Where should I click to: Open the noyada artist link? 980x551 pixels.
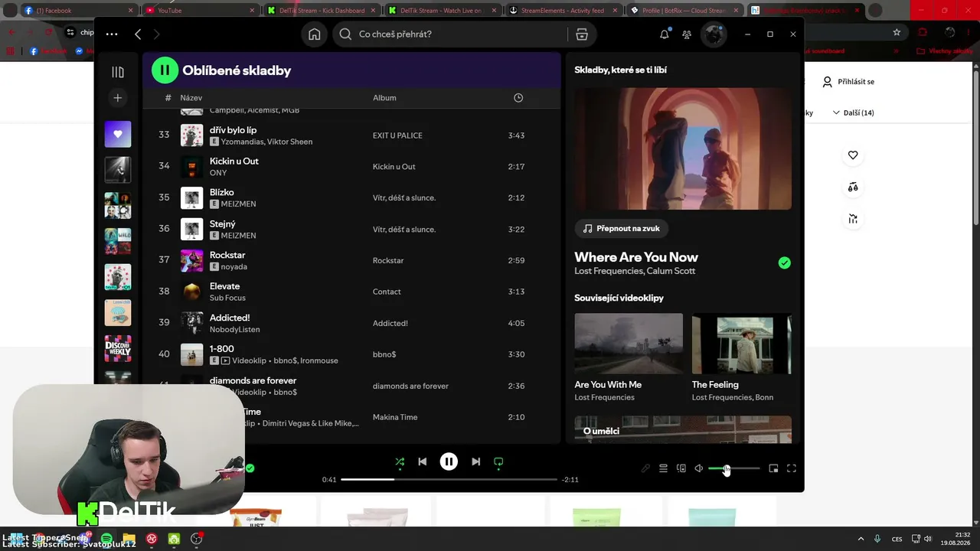click(x=234, y=267)
